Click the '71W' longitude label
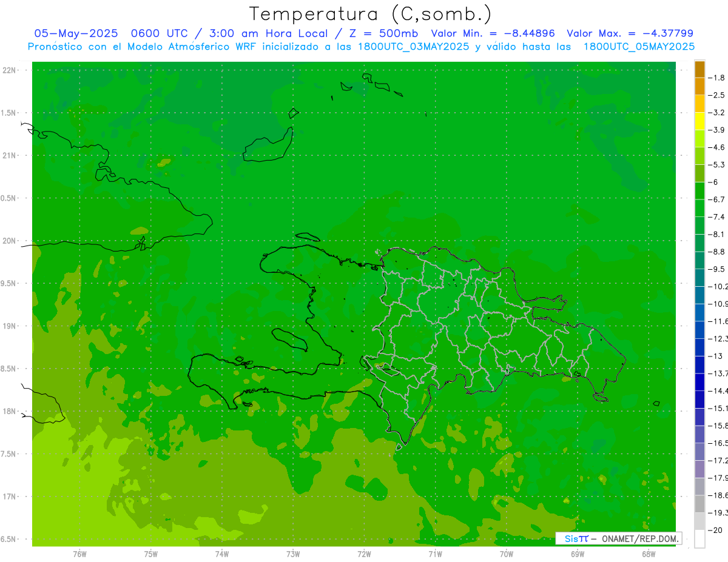Screen dimensions: 728x562 pyautogui.click(x=435, y=554)
